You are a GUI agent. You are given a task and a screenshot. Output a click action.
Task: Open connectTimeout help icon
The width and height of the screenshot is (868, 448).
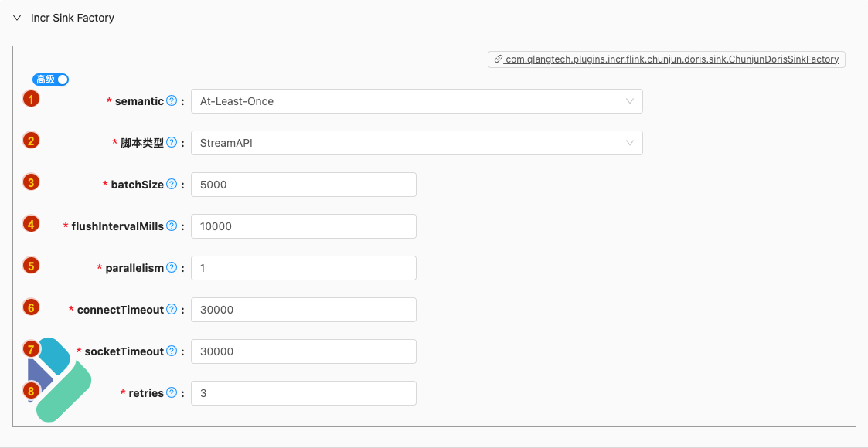click(x=172, y=309)
